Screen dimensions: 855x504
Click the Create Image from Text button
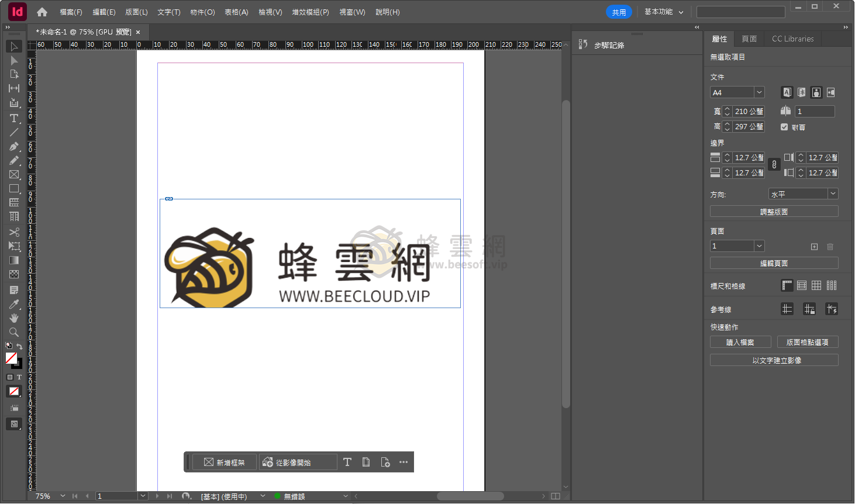(774, 360)
